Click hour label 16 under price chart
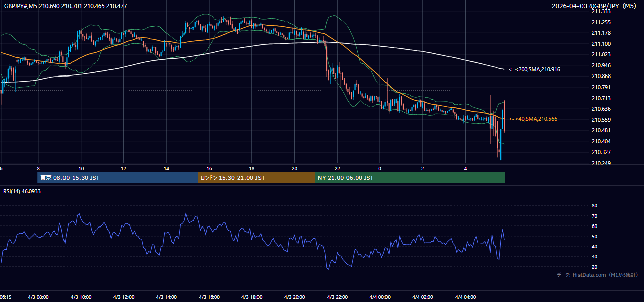 (x=209, y=168)
